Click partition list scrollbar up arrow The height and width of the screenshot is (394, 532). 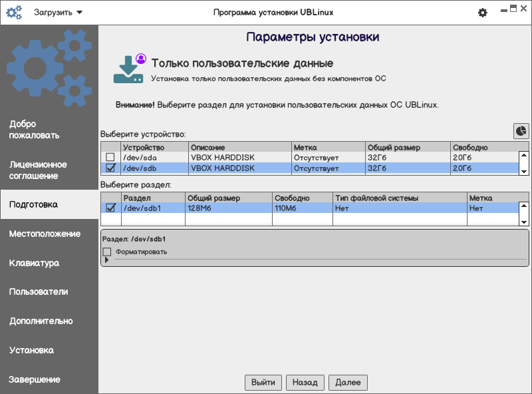tap(524, 206)
